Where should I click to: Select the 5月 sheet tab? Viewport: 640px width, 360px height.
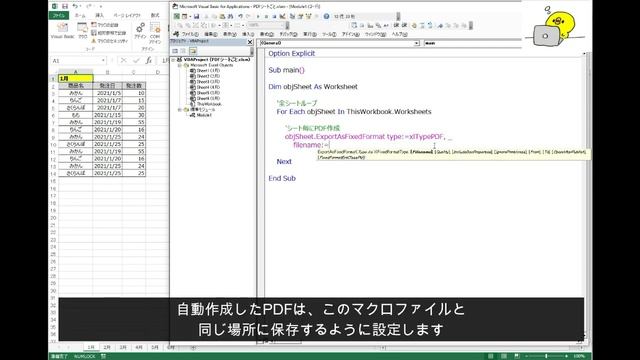pyautogui.click(x=155, y=347)
